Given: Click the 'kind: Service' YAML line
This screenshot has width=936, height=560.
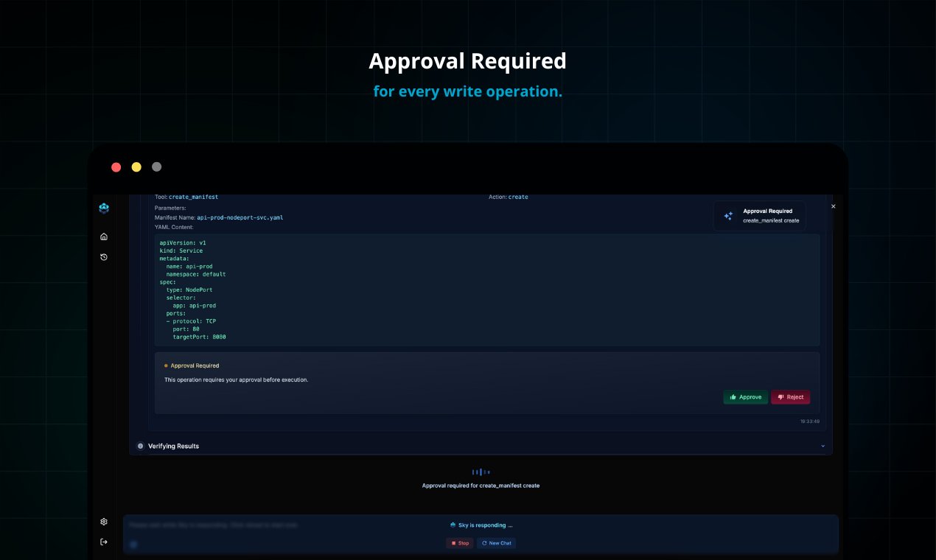Looking at the screenshot, I should [x=181, y=251].
